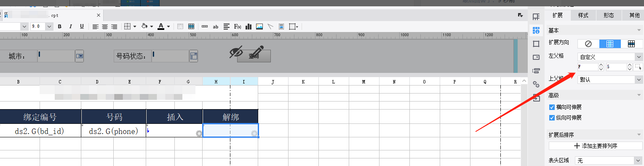Screen dimensions: 644x166
Task: Open 城市 parameter combo box button
Action: [80, 56]
